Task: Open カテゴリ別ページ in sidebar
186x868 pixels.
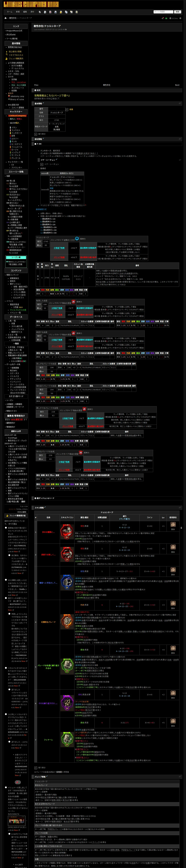Action: [16, 396]
